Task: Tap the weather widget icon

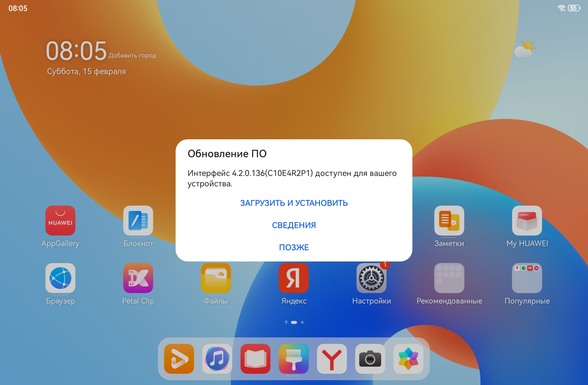Action: (x=525, y=49)
